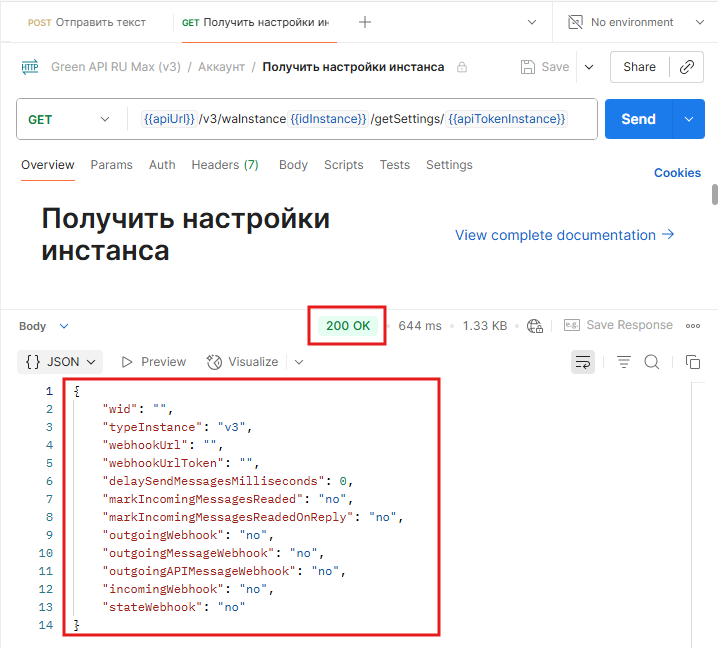Open Cookies manager link
Image resolution: width=718 pixels, height=648 pixels.
(677, 173)
